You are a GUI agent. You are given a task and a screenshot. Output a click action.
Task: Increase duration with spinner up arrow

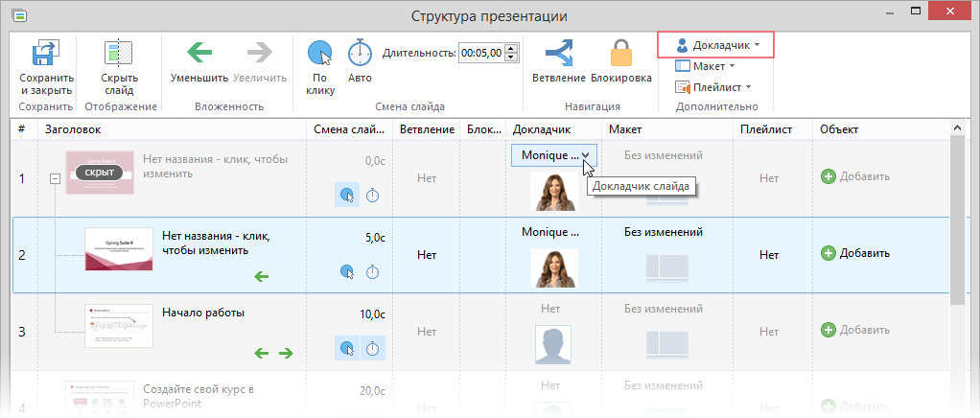tap(512, 49)
